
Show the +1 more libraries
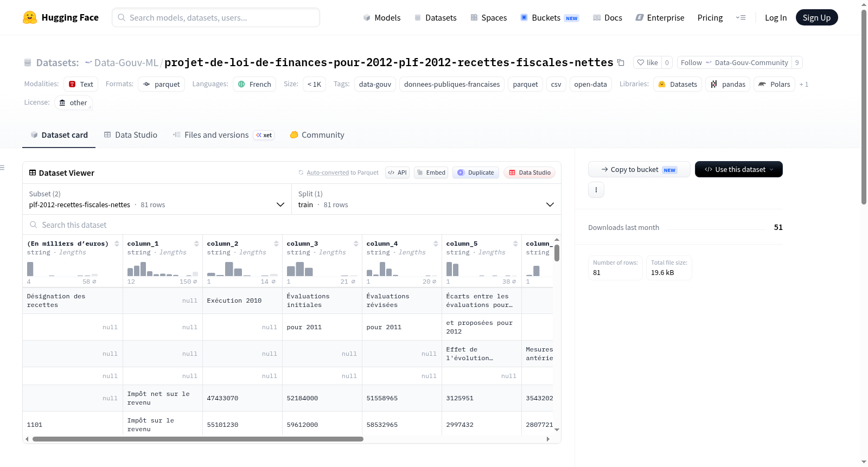tap(803, 84)
